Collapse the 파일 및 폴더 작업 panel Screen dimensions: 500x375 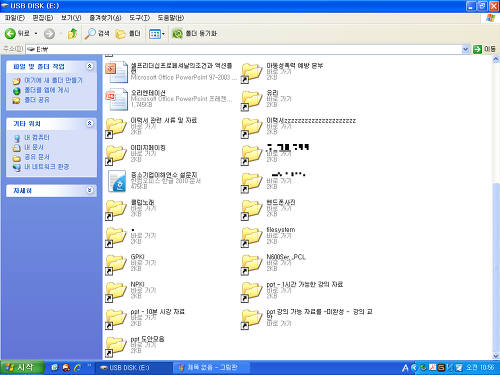pyautogui.click(x=89, y=66)
